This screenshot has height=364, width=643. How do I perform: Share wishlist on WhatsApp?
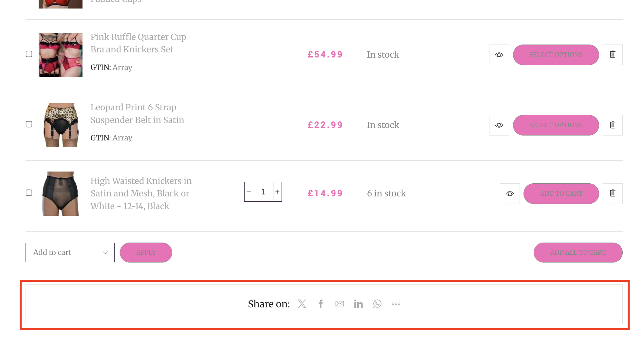click(377, 304)
